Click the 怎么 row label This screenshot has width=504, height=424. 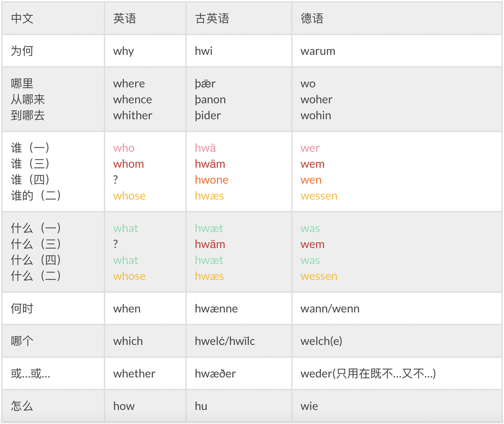22,406
